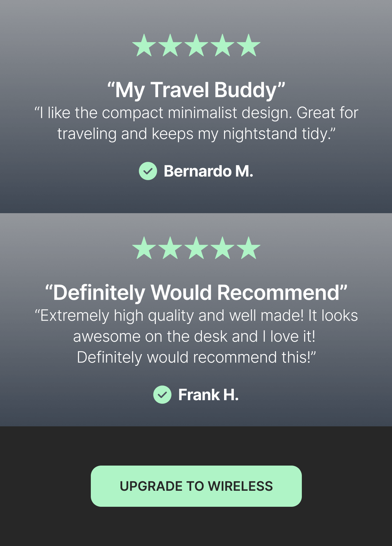Click the reviewer name Bernardo M.
The image size is (392, 546).
pyautogui.click(x=208, y=171)
